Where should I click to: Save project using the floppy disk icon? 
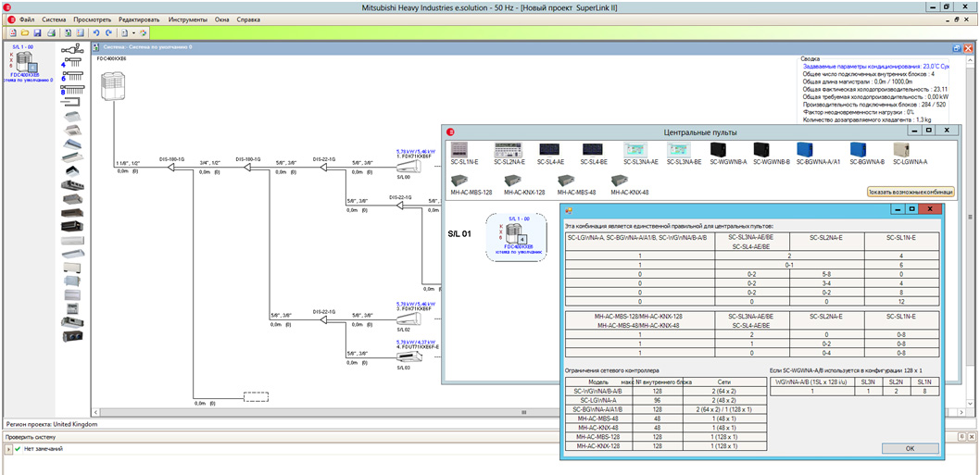click(37, 32)
